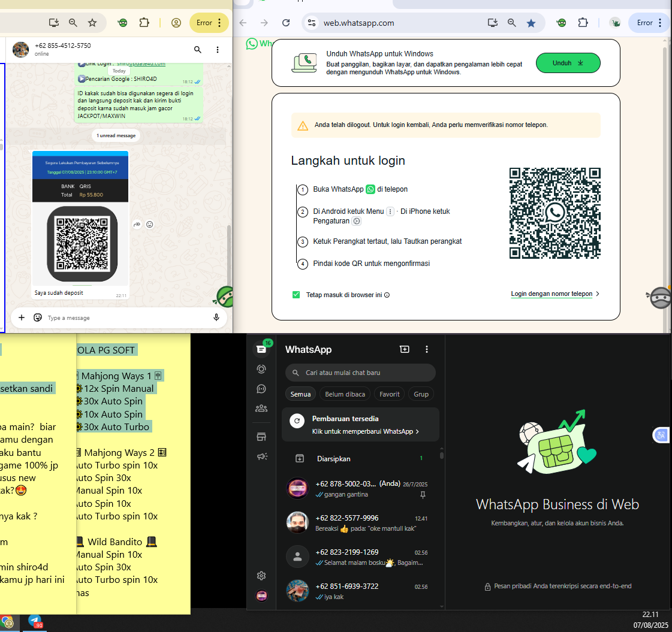Open profile icon in left browser toolbar
672x632 pixels.
pyautogui.click(x=176, y=23)
